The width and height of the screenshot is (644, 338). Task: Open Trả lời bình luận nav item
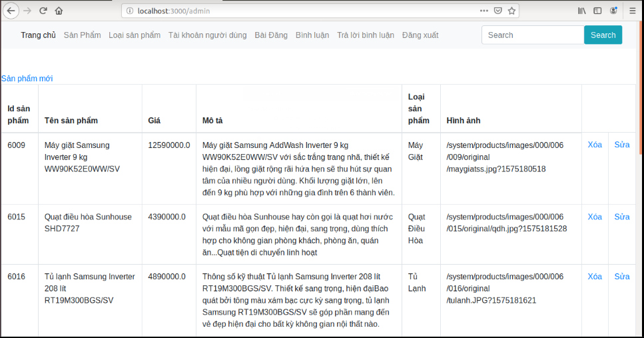[366, 35]
